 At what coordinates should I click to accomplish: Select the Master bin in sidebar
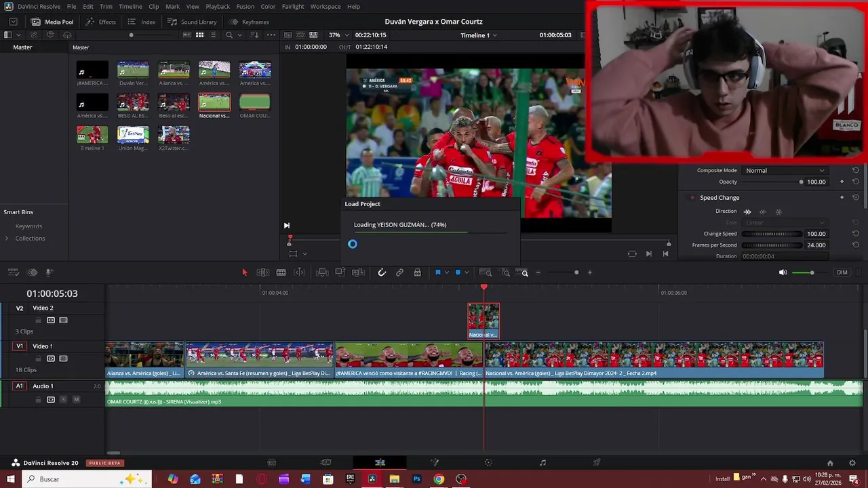(22, 47)
